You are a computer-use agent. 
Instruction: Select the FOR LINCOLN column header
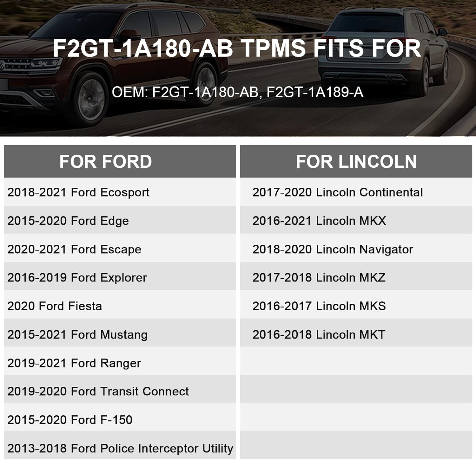click(356, 162)
